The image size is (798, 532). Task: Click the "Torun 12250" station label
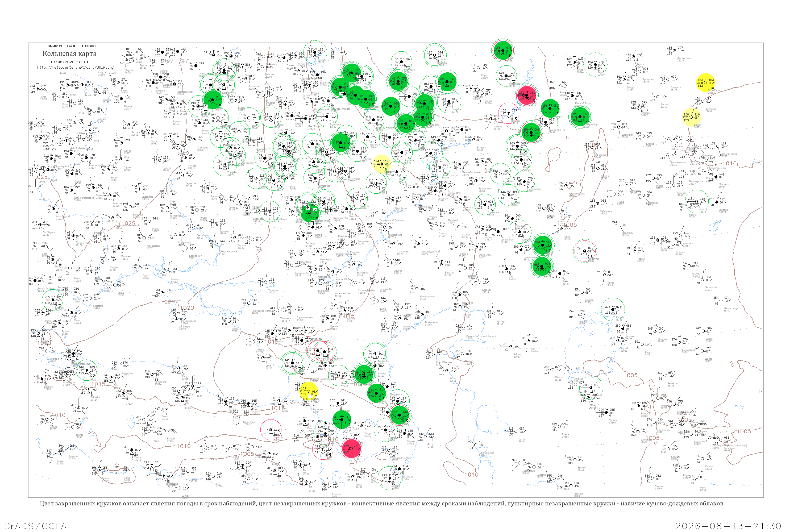coord(43,98)
